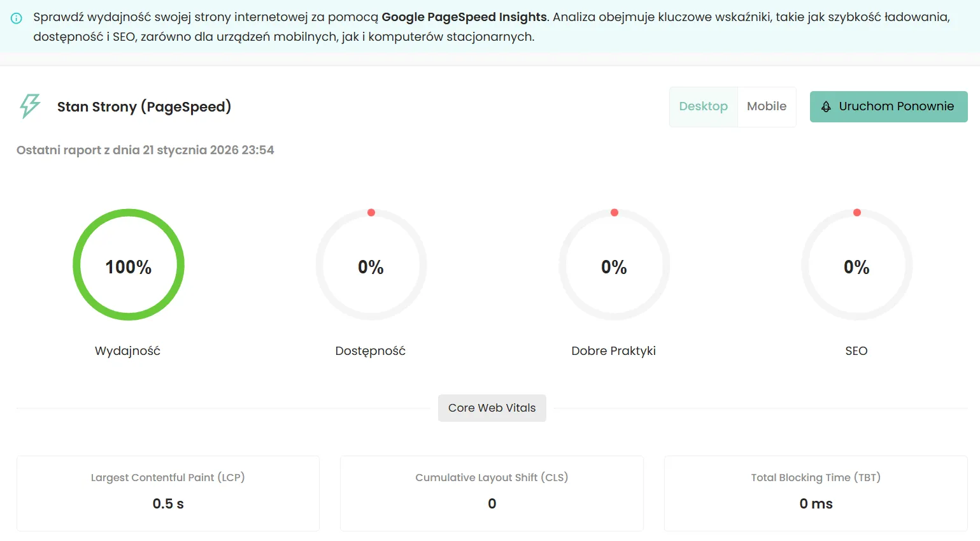Switch to the Mobile tab
This screenshot has height=541, width=980.
(767, 107)
